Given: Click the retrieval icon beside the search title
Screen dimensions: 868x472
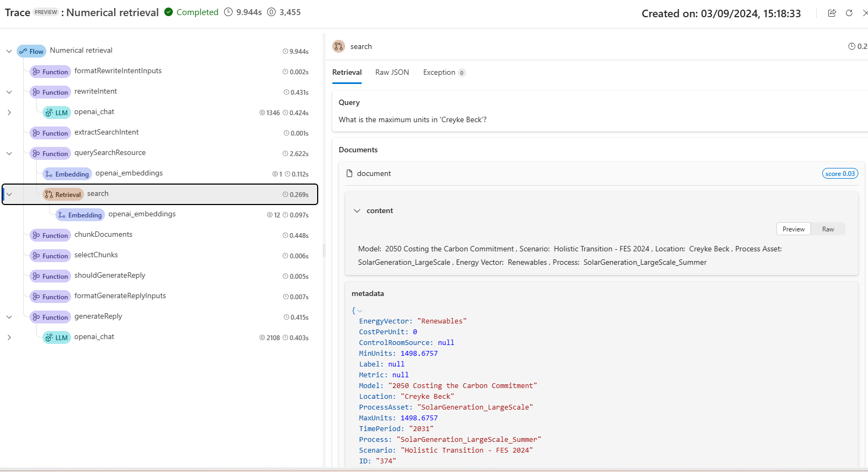Looking at the screenshot, I should point(339,46).
